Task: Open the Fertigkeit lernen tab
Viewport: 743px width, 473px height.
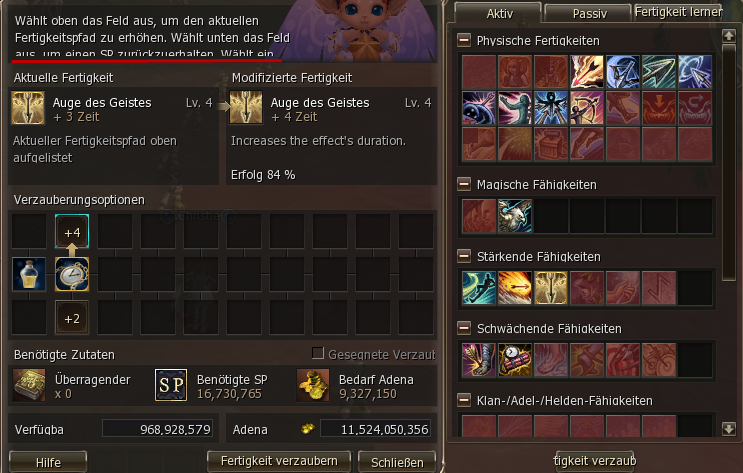Action: tap(679, 12)
